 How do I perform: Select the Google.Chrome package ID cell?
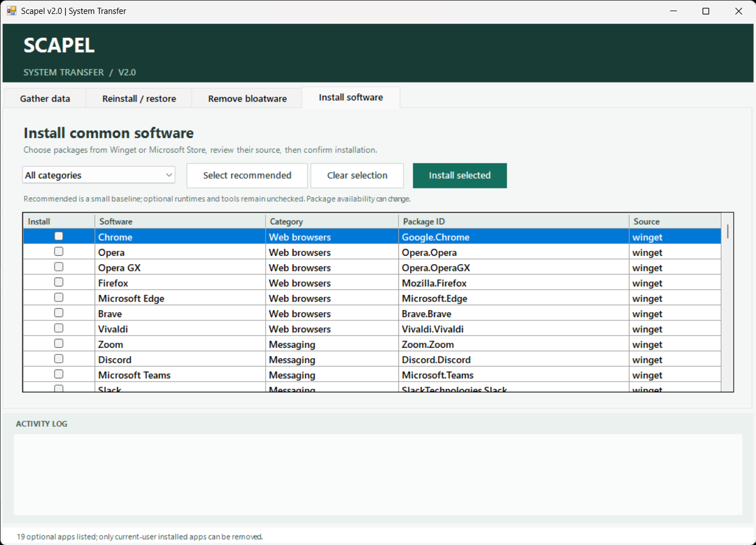pyautogui.click(x=514, y=237)
